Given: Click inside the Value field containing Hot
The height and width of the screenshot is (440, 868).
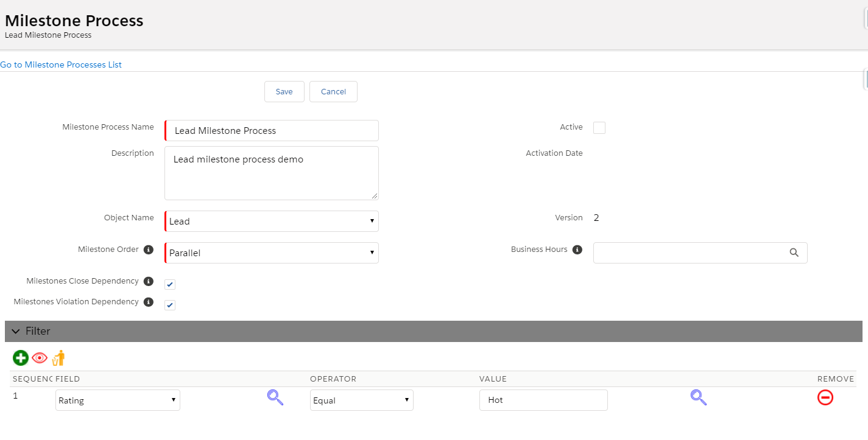Looking at the screenshot, I should click(542, 400).
